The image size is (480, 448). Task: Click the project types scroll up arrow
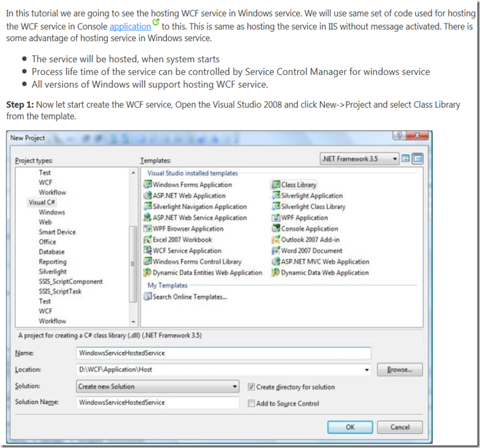pyautogui.click(x=133, y=173)
